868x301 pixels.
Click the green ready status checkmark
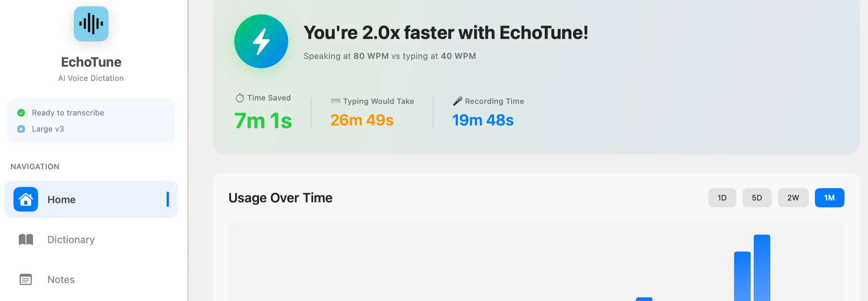click(21, 113)
